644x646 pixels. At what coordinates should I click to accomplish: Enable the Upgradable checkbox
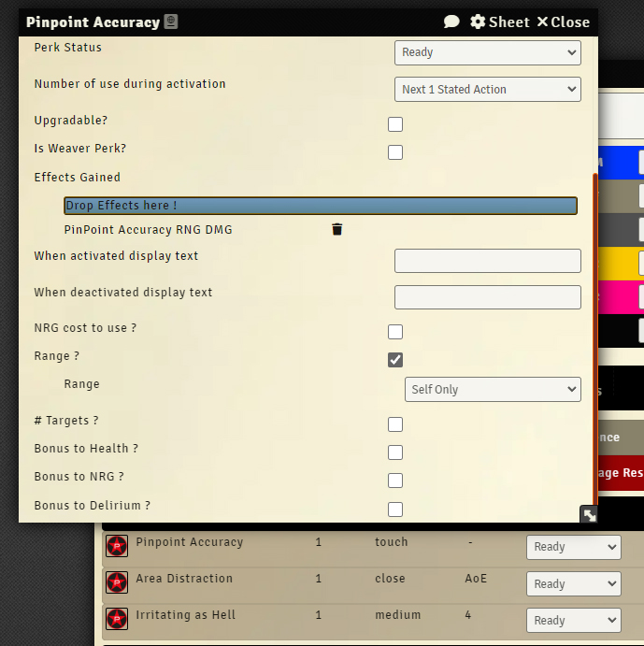tap(395, 124)
